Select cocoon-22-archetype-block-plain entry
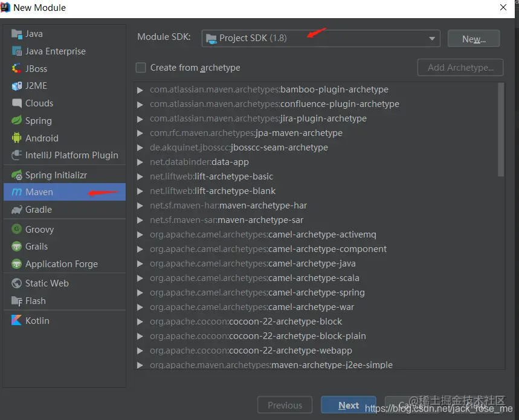 click(x=258, y=336)
